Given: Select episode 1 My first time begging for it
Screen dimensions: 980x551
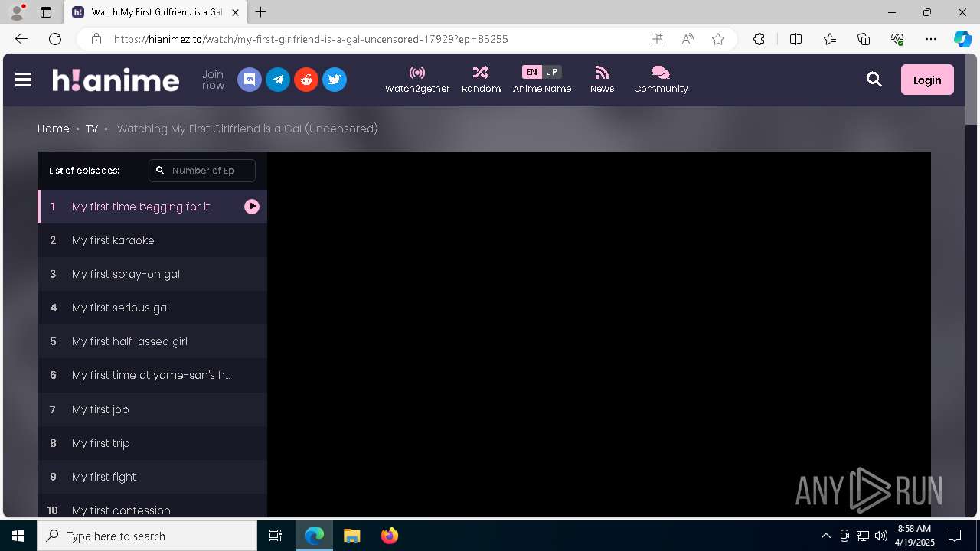Looking at the screenshot, I should click(x=152, y=207).
